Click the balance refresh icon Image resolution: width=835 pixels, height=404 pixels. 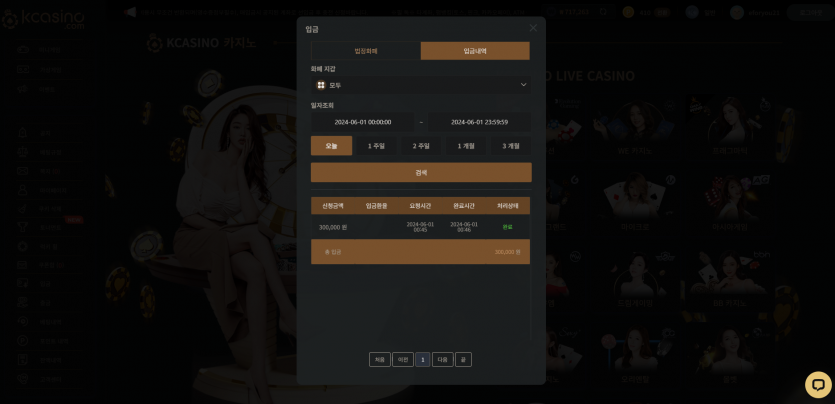tap(603, 12)
